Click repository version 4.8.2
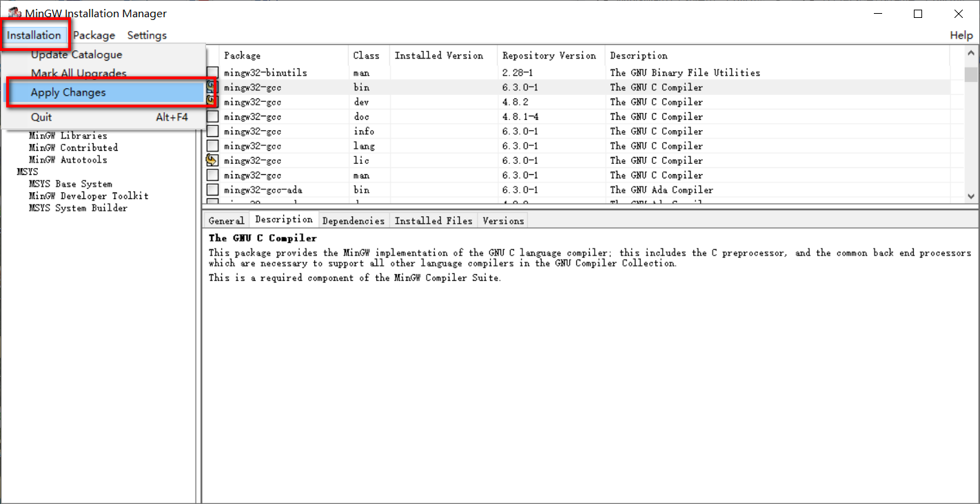Viewport: 980px width, 504px height. coord(515,102)
